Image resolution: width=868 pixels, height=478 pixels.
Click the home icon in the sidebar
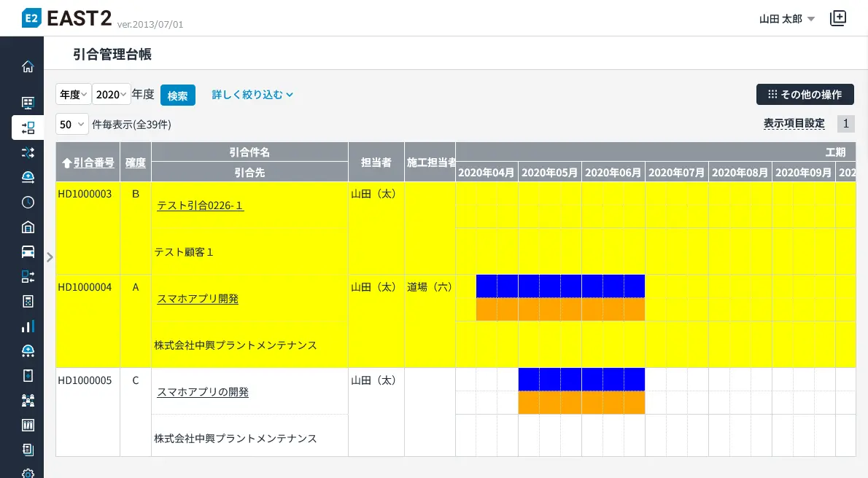(x=28, y=67)
